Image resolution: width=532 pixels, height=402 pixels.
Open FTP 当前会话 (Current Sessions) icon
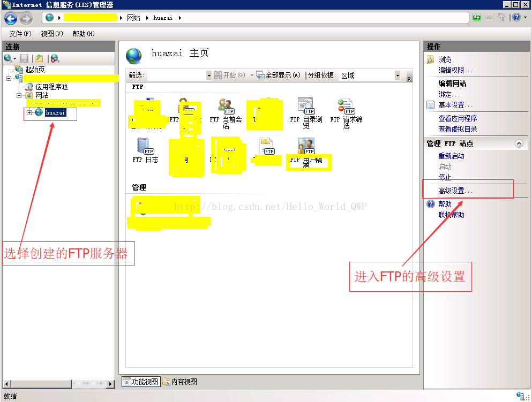225,108
